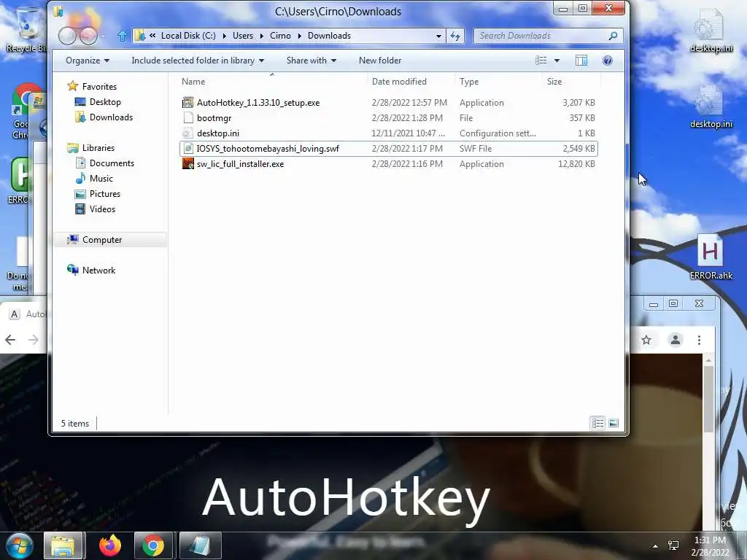Refresh the Downloads folder address bar
Screen dimensions: 747x560
455,36
